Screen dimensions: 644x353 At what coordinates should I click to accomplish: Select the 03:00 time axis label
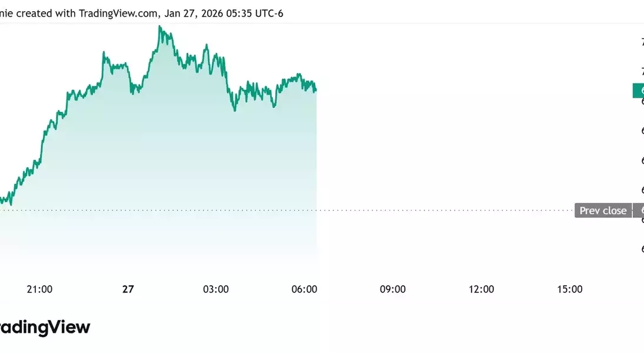(x=216, y=289)
